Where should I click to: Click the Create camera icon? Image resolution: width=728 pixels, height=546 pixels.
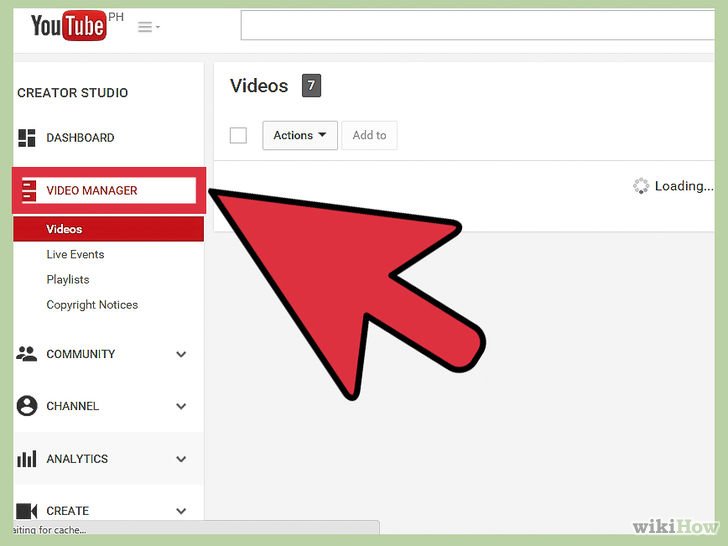[26, 511]
